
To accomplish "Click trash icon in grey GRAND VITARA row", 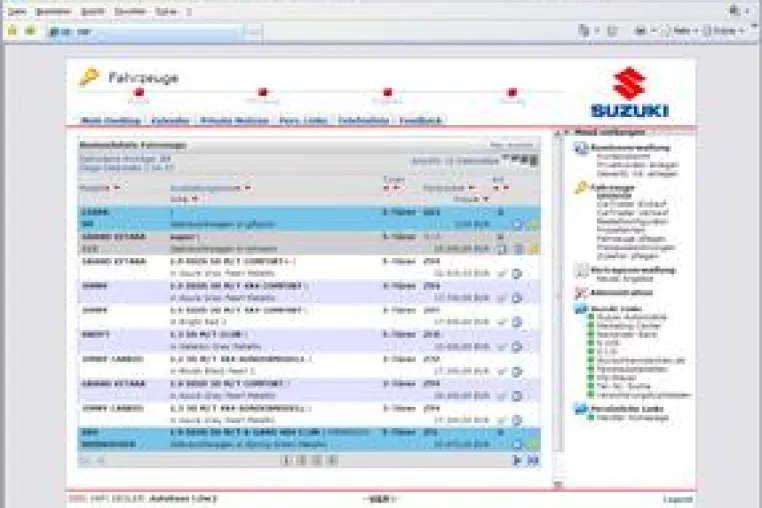I will click(518, 249).
